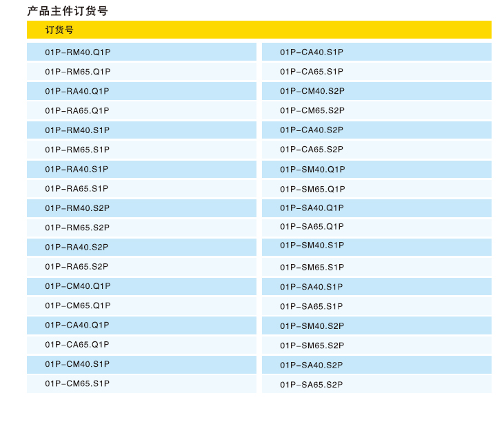This screenshot has width=504, height=442.
Task: Select the 01P-RA40.Q1P entry
Action: tap(77, 91)
